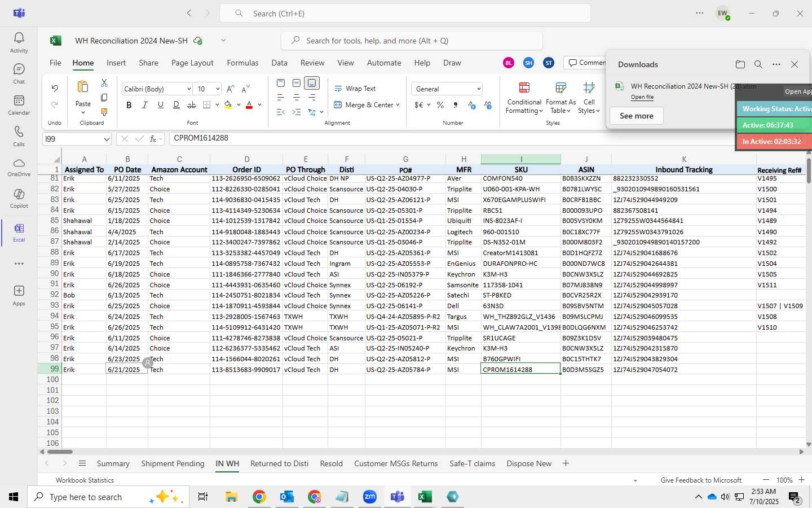Click Workbook Statistics in status bar
812x508 pixels.
[85, 480]
